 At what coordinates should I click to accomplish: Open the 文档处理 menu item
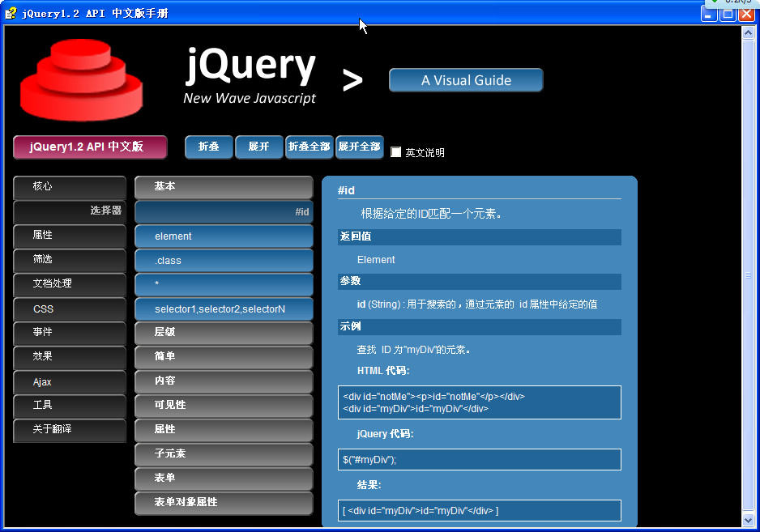coord(70,284)
